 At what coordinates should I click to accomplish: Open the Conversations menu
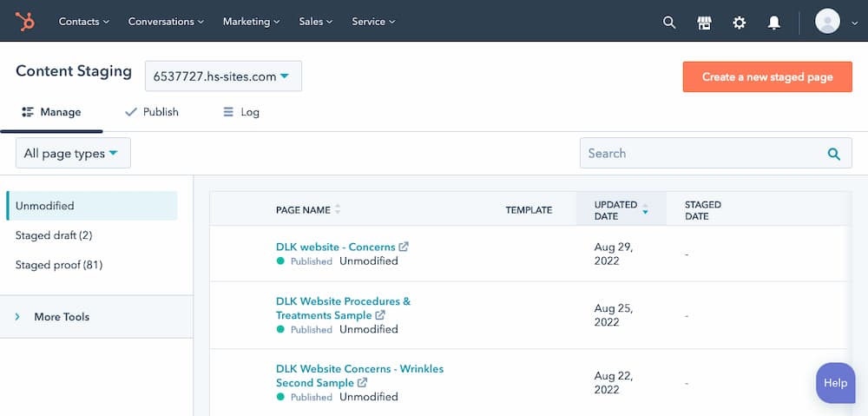166,22
